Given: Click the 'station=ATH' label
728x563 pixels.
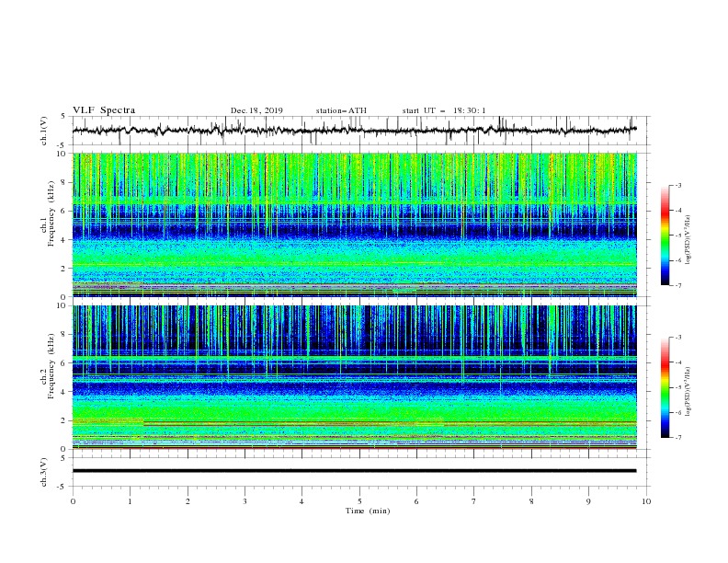Looking at the screenshot, I should point(341,110).
